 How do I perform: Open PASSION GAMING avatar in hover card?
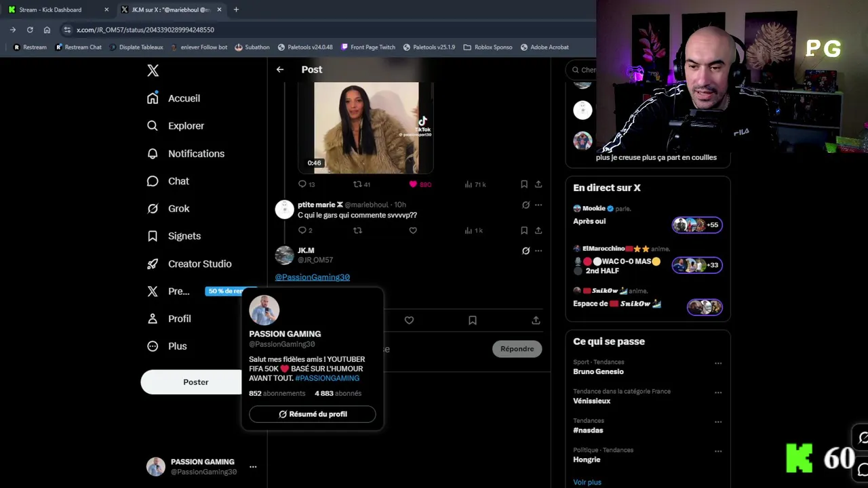(264, 310)
